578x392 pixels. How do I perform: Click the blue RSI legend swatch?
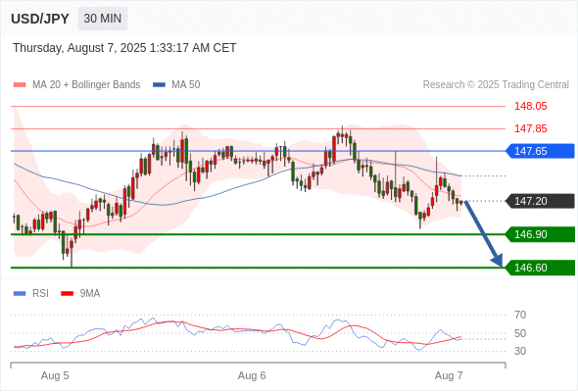[20, 294]
